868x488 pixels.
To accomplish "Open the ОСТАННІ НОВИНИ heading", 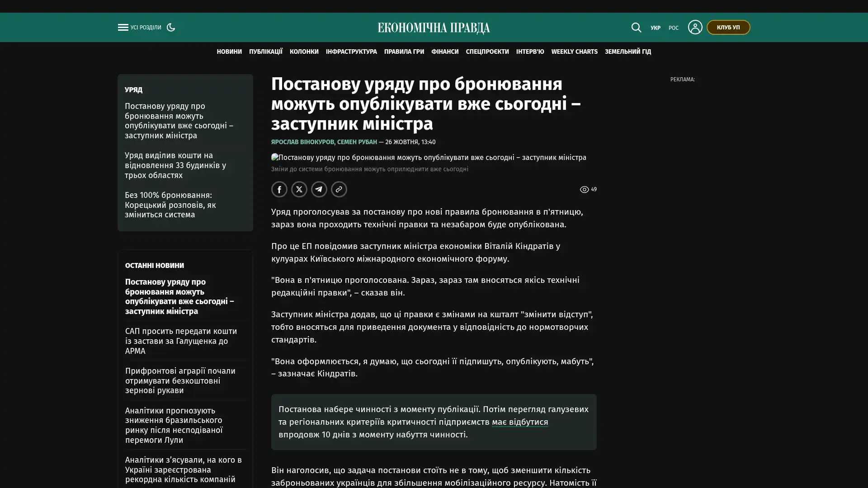I will (x=155, y=266).
